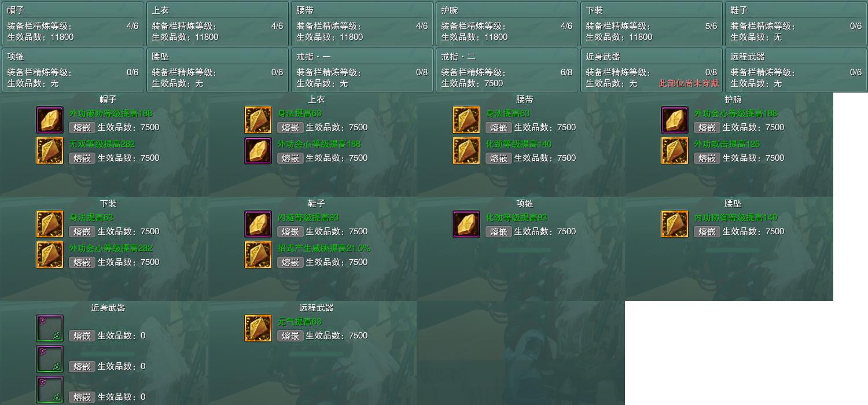The height and width of the screenshot is (405, 868).
Task: Click the 元气提高63 gem under 远程武器
Action: (258, 329)
